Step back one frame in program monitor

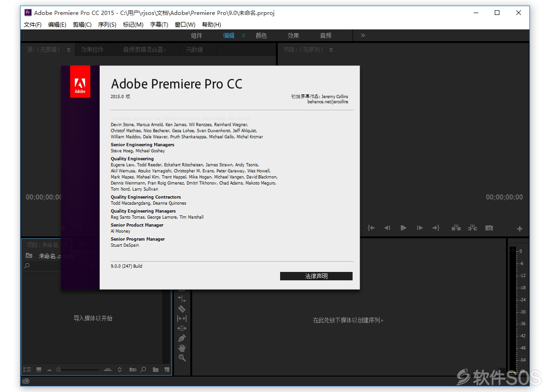coord(387,228)
